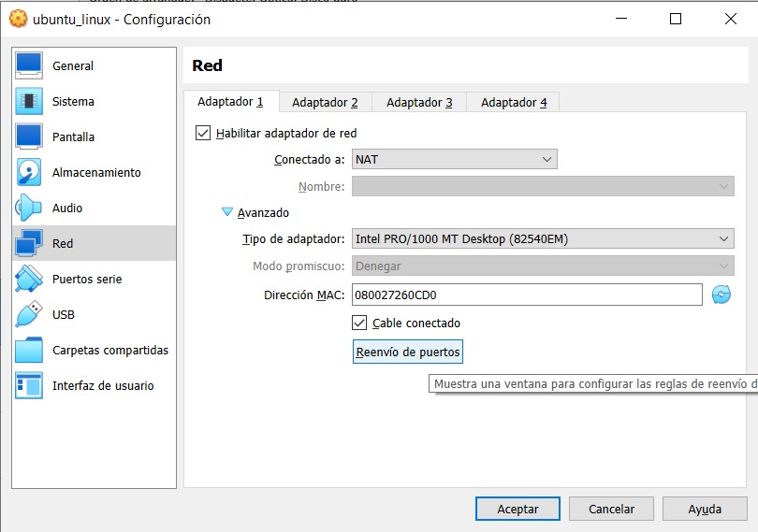Uncheck Habilitar adaptador de red
This screenshot has width=758, height=532.
pos(203,133)
